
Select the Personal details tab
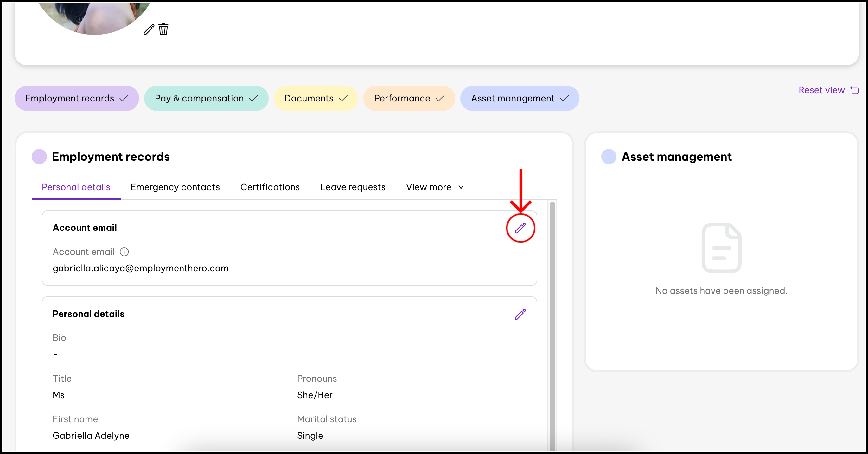tap(76, 187)
